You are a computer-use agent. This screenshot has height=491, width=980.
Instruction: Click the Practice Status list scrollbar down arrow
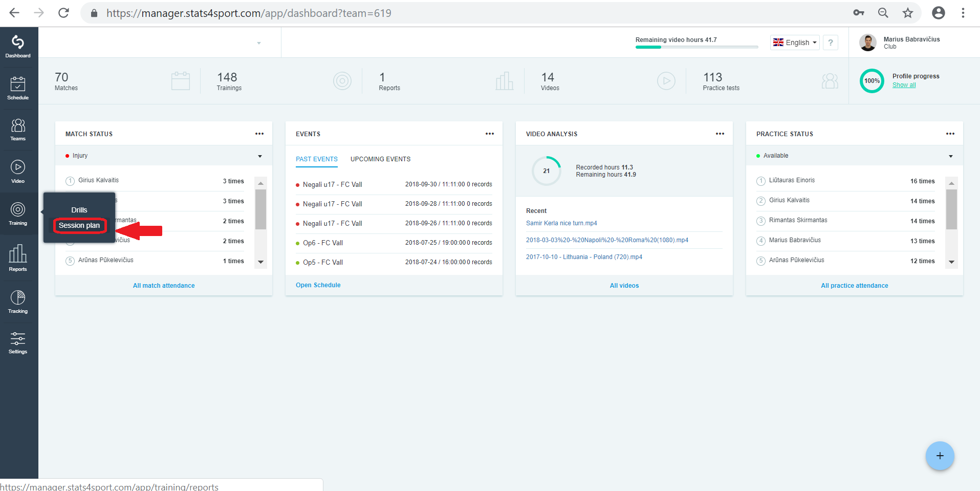(x=952, y=262)
